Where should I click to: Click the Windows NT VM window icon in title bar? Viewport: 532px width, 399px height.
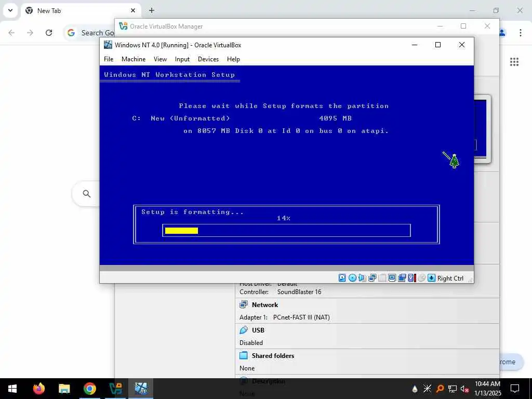point(108,45)
